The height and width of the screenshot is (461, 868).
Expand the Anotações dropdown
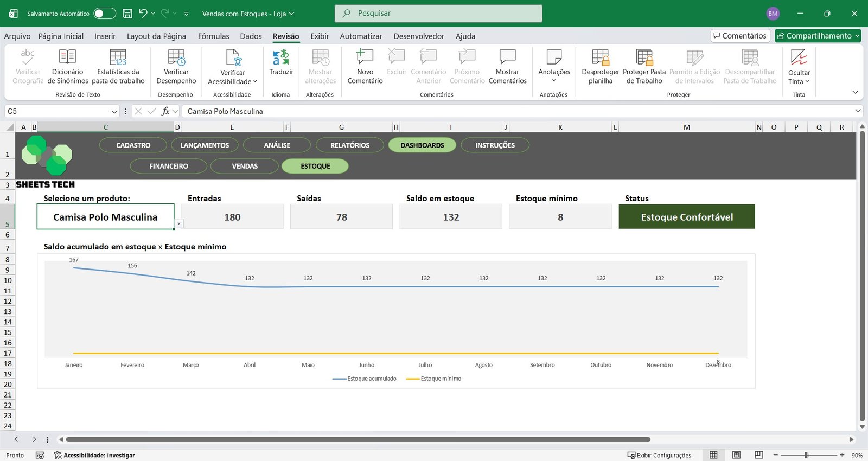[x=554, y=80]
